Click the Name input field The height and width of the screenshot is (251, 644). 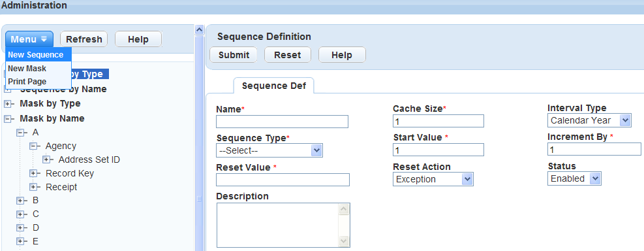[282, 122]
